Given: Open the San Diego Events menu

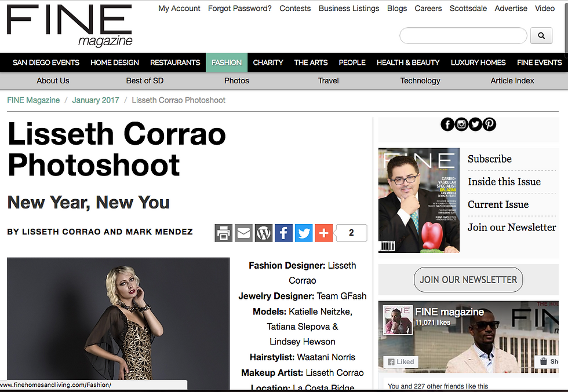Looking at the screenshot, I should point(46,63).
